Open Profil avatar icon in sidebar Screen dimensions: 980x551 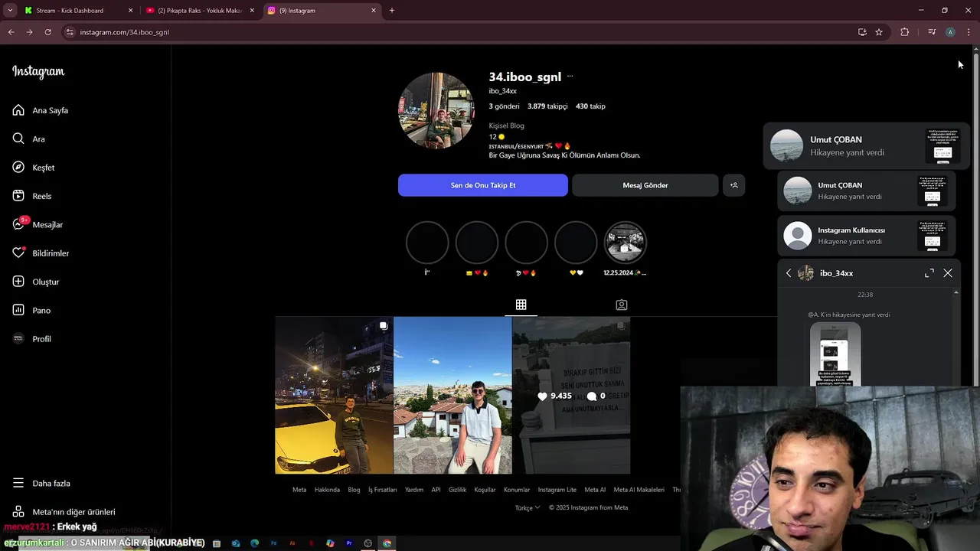click(x=18, y=338)
